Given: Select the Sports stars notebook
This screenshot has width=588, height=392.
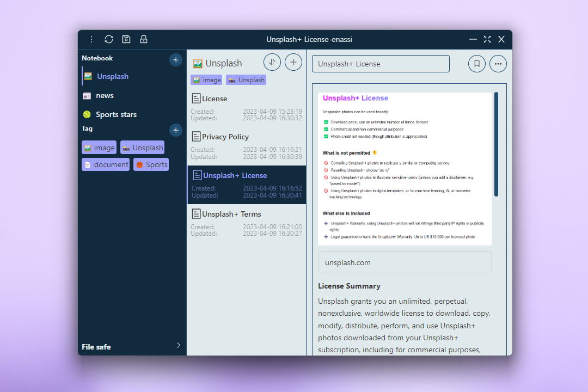Looking at the screenshot, I should (133, 114).
